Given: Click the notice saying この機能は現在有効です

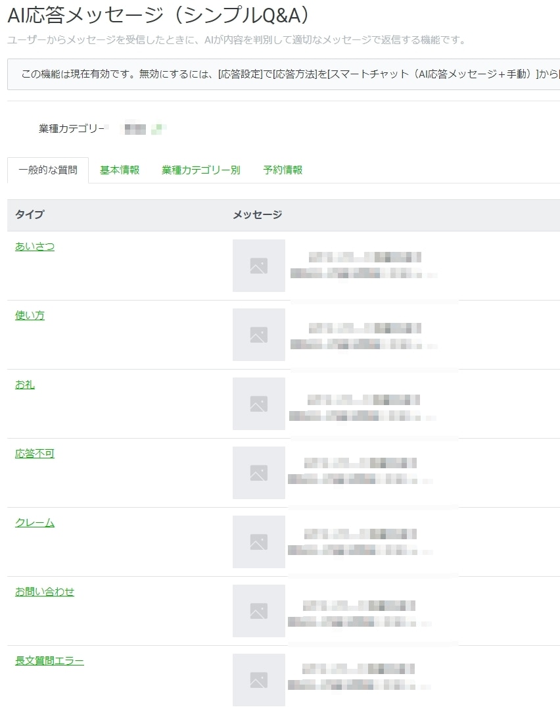Looking at the screenshot, I should [283, 74].
